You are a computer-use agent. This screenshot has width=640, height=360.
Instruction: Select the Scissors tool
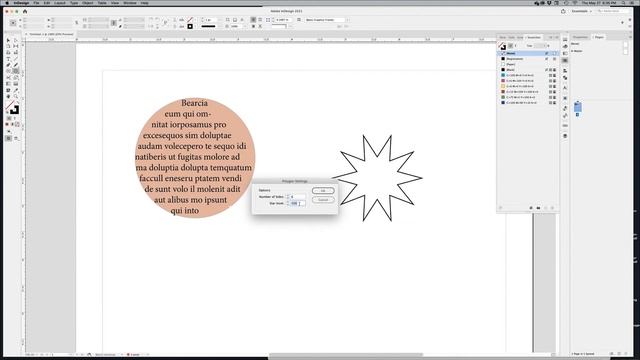point(8,78)
